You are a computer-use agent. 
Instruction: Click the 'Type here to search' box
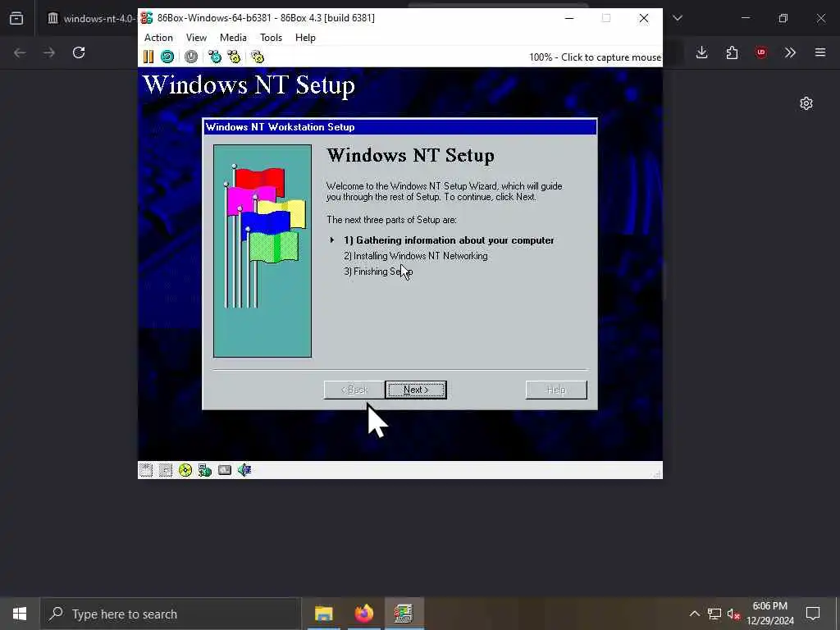171,614
